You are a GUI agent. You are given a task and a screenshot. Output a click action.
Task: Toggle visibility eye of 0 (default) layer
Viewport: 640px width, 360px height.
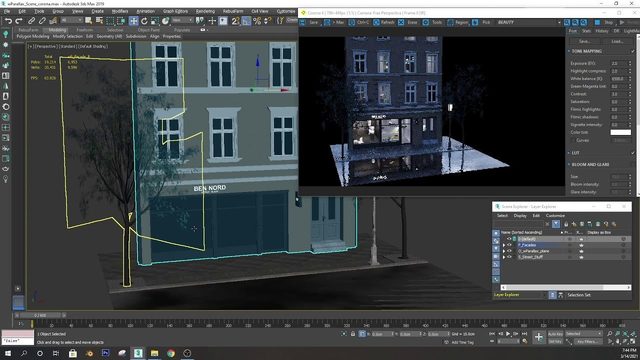[509, 239]
